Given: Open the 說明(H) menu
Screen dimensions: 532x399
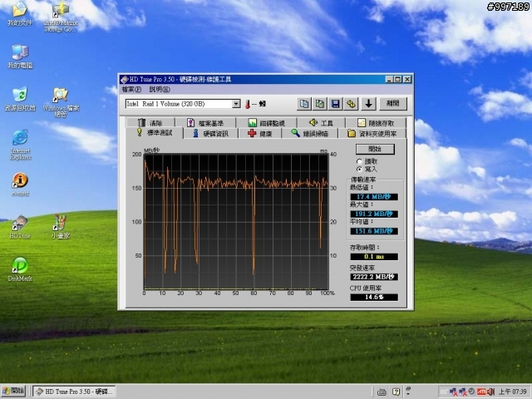Looking at the screenshot, I should tap(160, 90).
